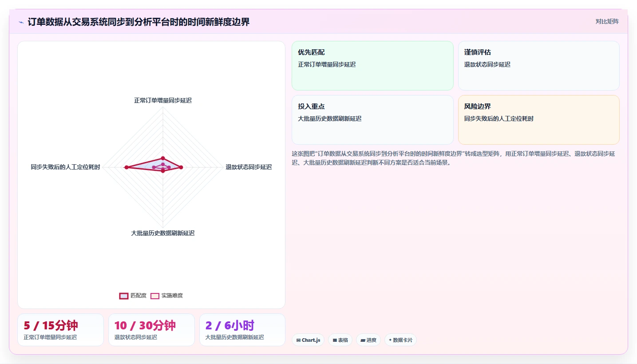The height and width of the screenshot is (364, 637).
Task: Click the 5 / 15分钟 metric card
Action: pyautogui.click(x=60, y=330)
